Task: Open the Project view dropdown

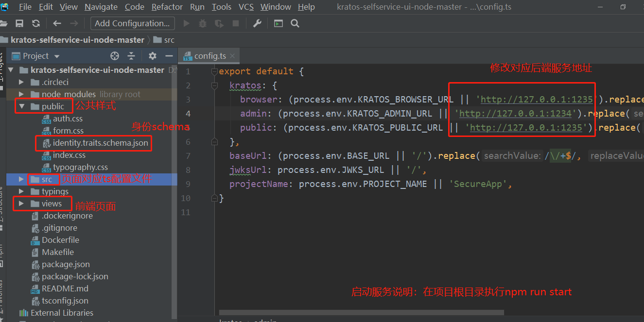Action: click(x=57, y=56)
